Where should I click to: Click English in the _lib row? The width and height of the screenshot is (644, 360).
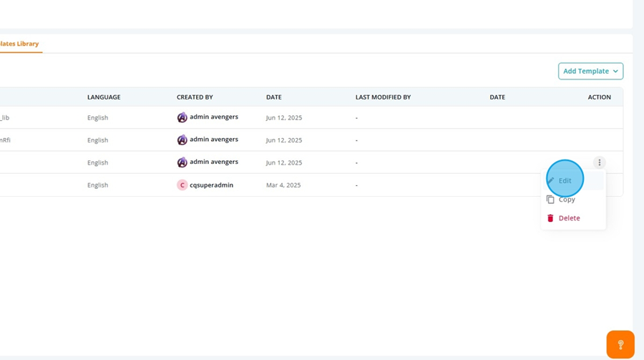coord(98,117)
